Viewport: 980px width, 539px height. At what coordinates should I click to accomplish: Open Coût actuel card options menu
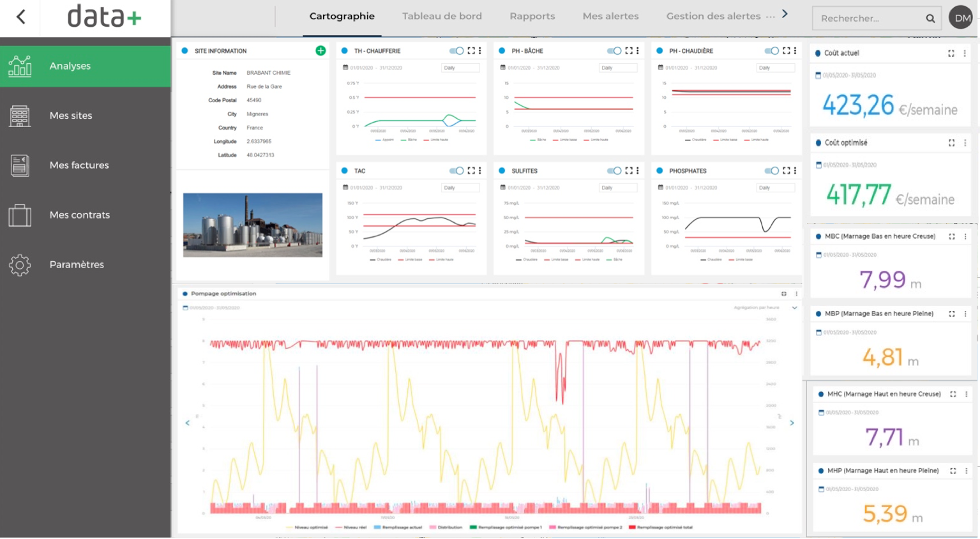[x=965, y=54]
